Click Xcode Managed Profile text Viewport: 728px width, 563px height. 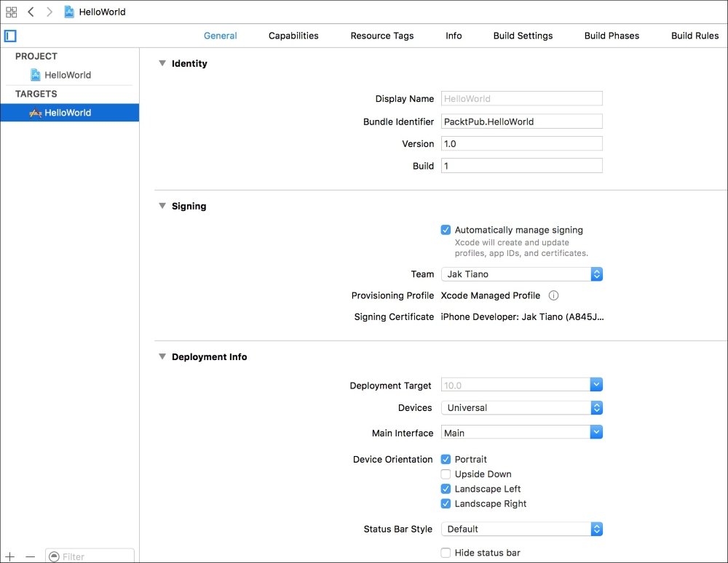click(x=490, y=295)
